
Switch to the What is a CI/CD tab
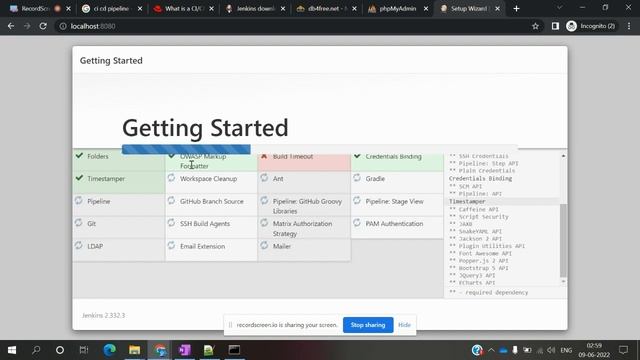(183, 9)
